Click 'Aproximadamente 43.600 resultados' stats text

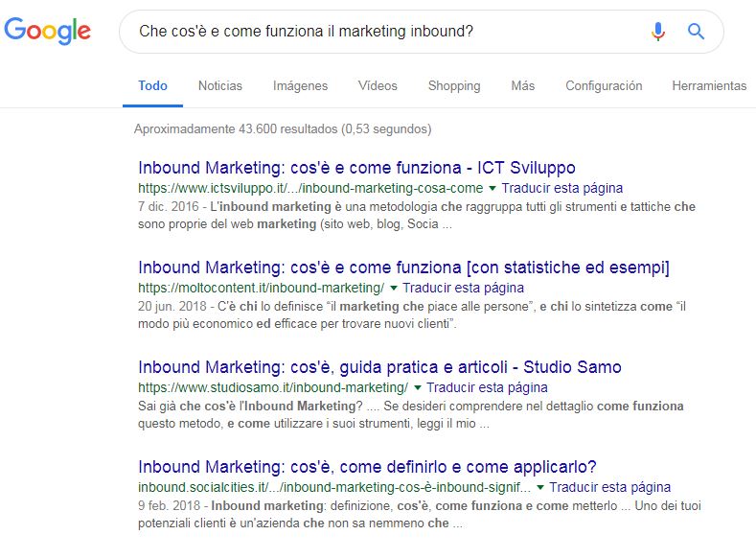(283, 129)
